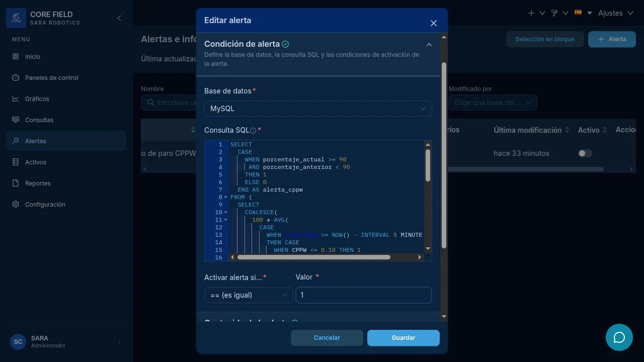This screenshot has height=362, width=644.
Task: Click the dialog's vertical scrollbar thumb
Action: (444, 155)
